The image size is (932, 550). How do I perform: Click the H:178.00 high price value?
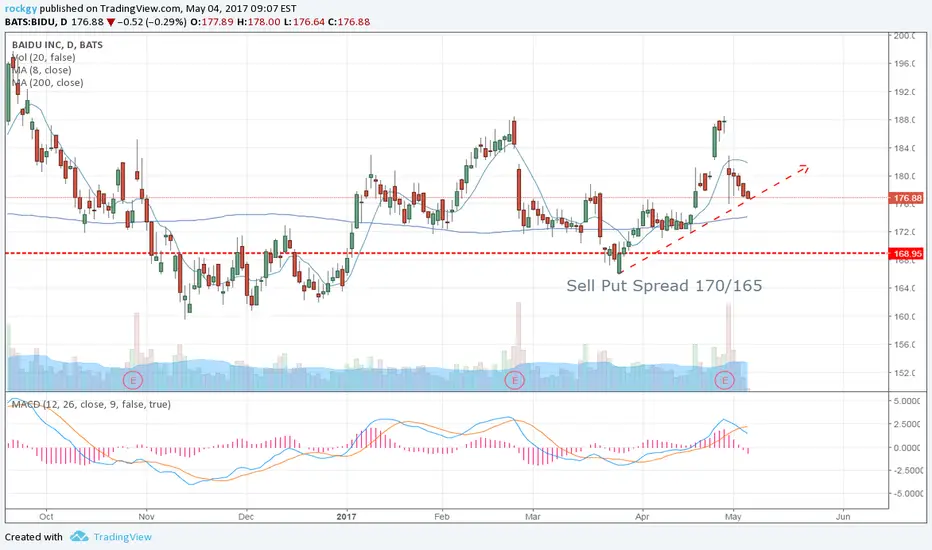[x=259, y=22]
